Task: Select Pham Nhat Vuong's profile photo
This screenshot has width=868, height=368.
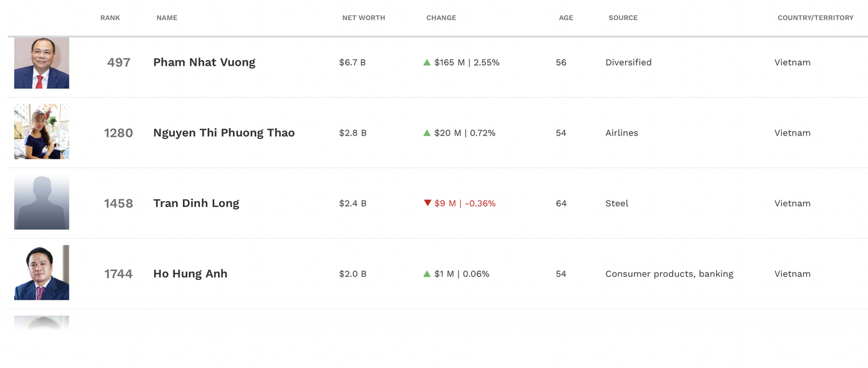Action: pos(41,62)
